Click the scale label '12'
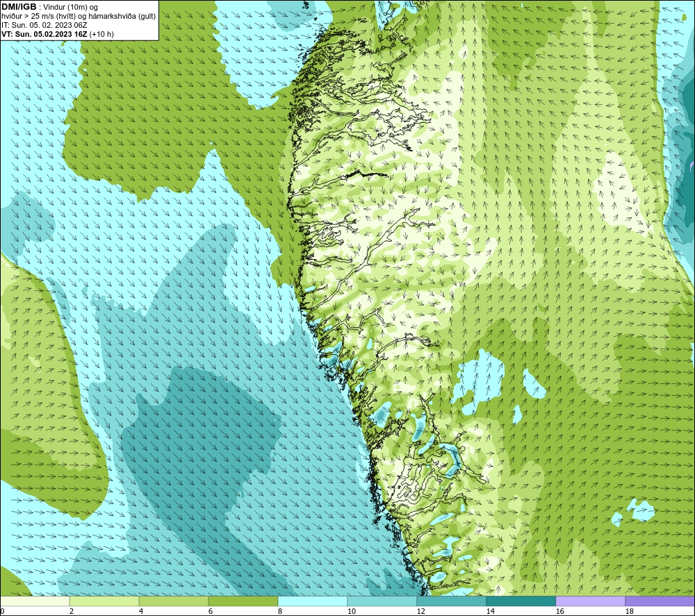This screenshot has height=616, width=695. coord(420,611)
